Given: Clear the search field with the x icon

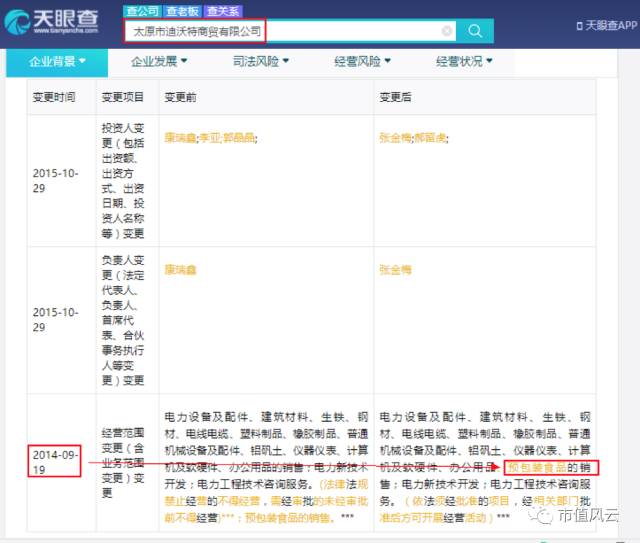Looking at the screenshot, I should tap(447, 31).
